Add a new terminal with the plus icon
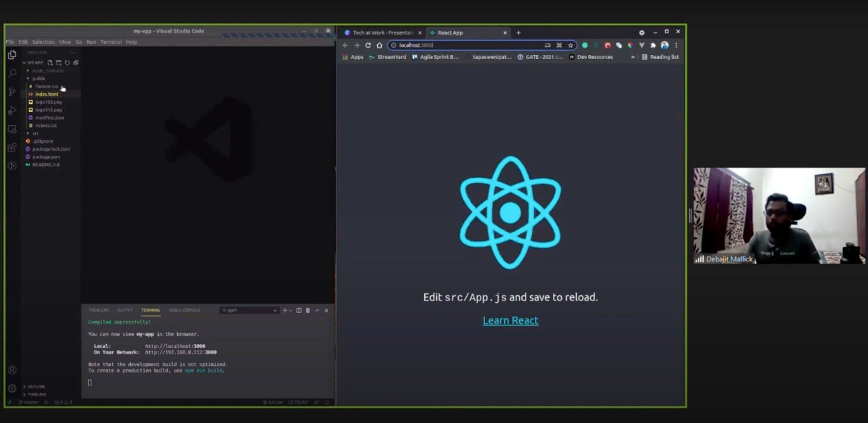Screen dimensions: 868x423 285,310
